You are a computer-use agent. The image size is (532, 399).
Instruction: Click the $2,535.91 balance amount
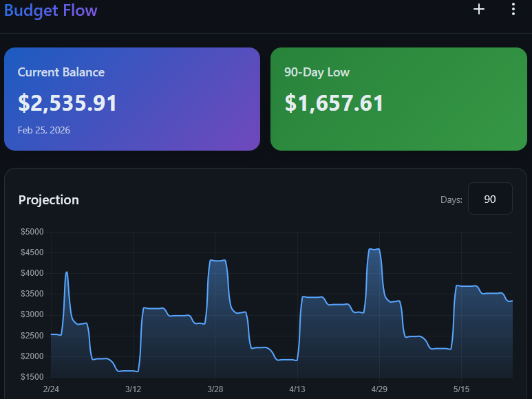(67, 103)
